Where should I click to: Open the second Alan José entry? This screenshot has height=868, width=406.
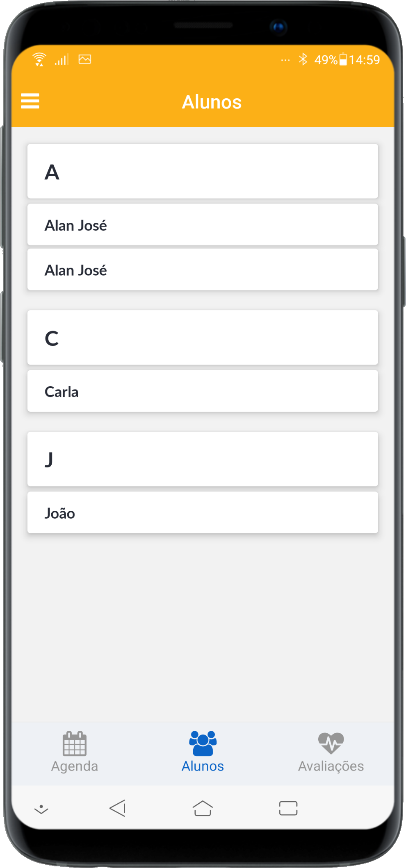[203, 270]
